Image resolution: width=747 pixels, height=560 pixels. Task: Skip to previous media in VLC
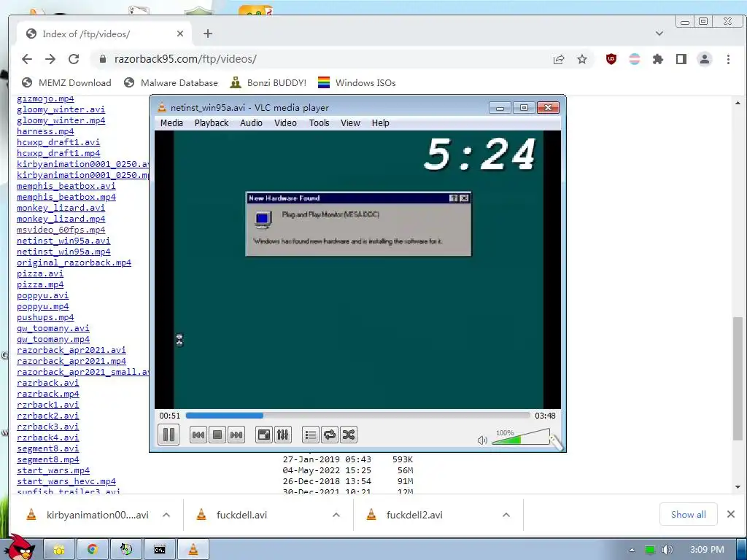coord(198,435)
